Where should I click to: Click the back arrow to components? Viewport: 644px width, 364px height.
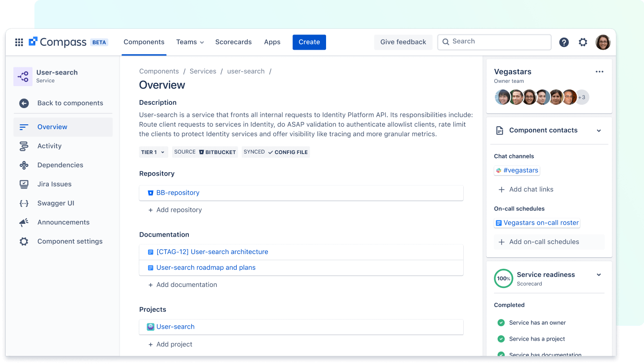pyautogui.click(x=23, y=103)
